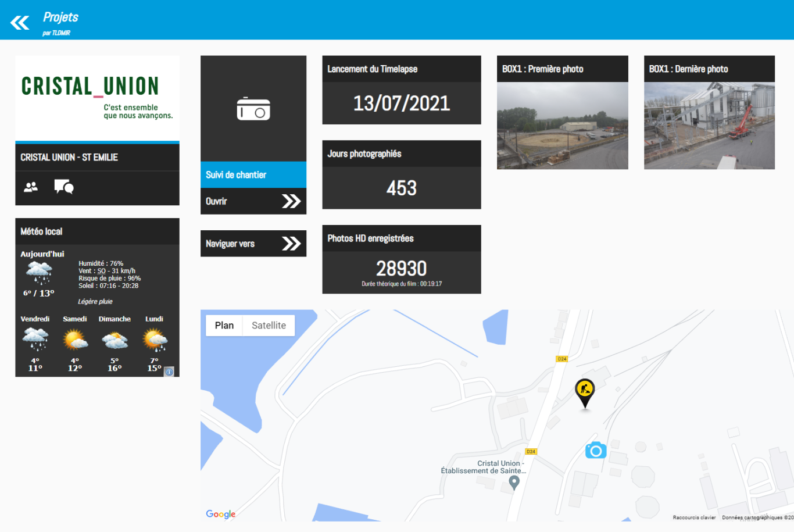Viewport: 794px width, 532px height.
Task: Open the BOX1 Dernière photo thumbnail
Action: coord(709,126)
